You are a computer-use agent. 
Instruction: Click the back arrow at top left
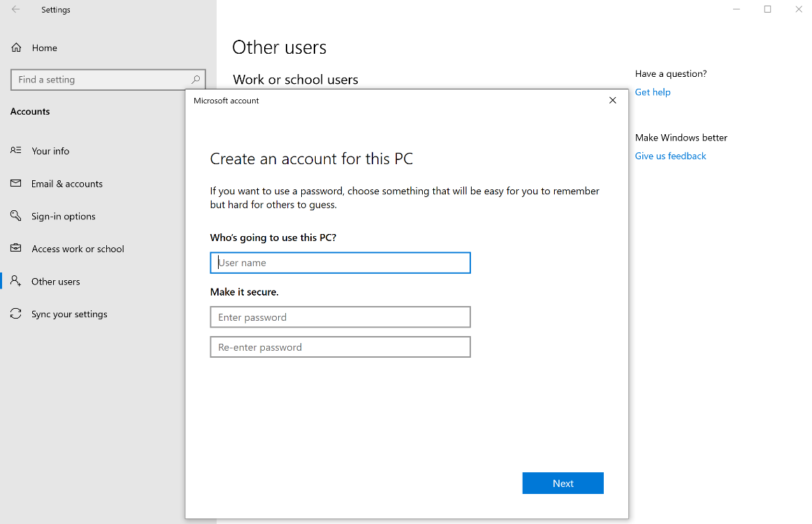click(14, 9)
